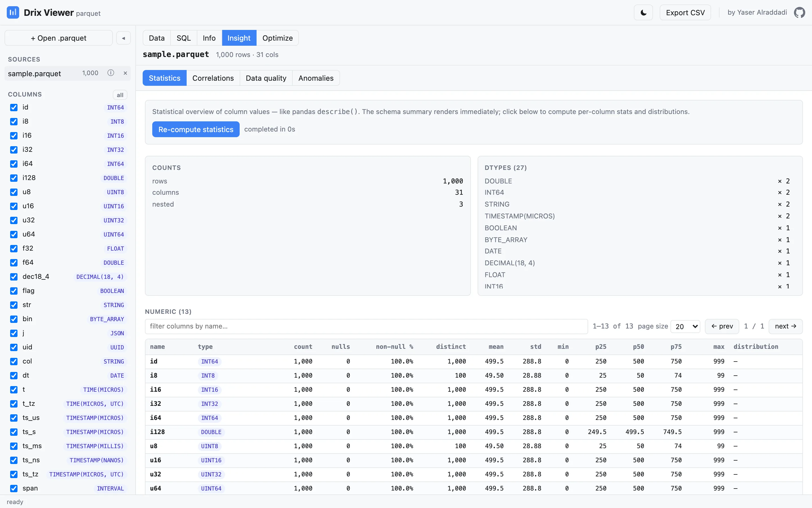Open the page size dropdown
The height and width of the screenshot is (508, 812).
[x=685, y=327]
